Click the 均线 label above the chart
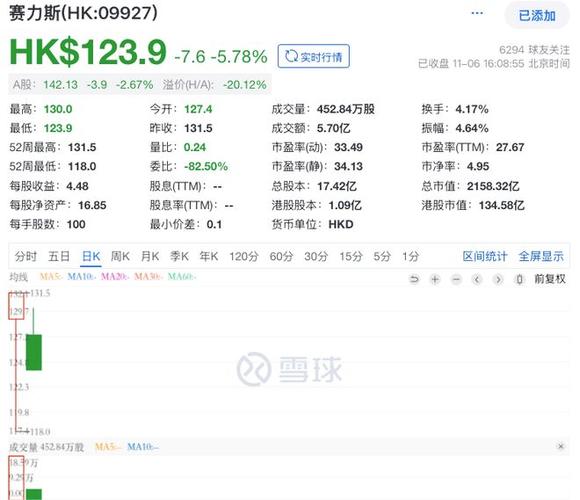 coord(18,277)
